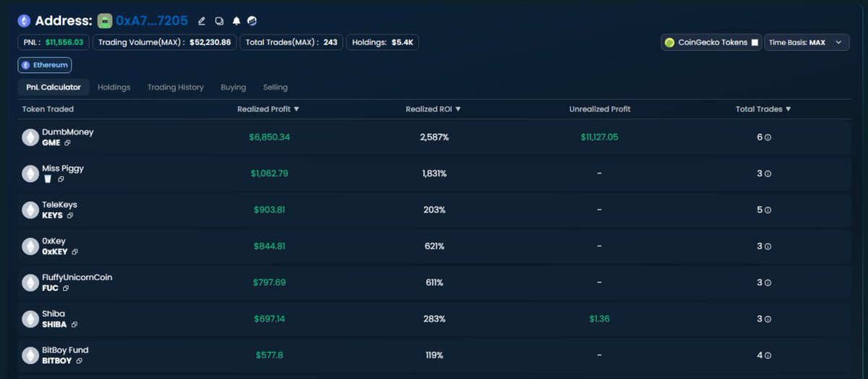Image resolution: width=868 pixels, height=379 pixels.
Task: Click the edit pencil icon beside the address
Action: 202,21
